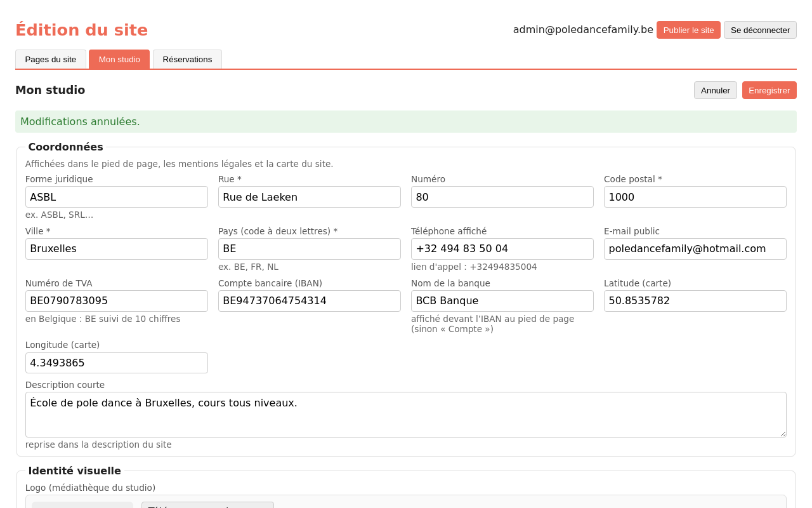Open the Pages du site tab
Viewport: 812px width, 508px height.
tap(51, 59)
